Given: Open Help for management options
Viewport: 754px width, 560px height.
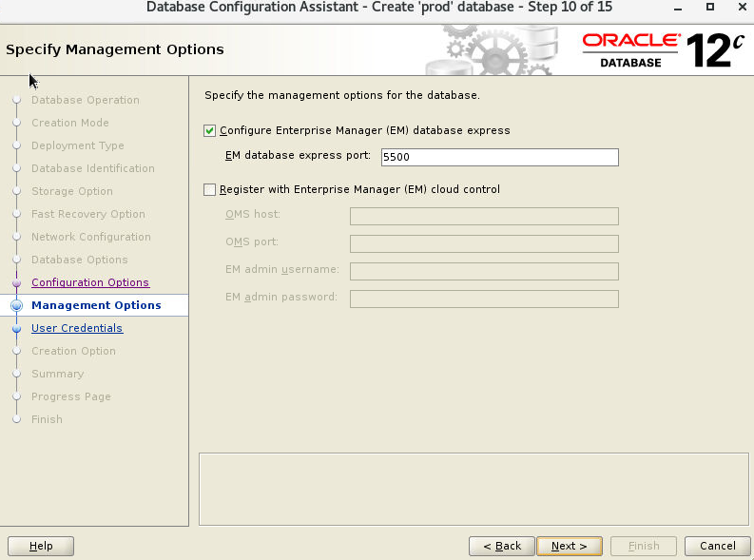Looking at the screenshot, I should pyautogui.click(x=41, y=546).
